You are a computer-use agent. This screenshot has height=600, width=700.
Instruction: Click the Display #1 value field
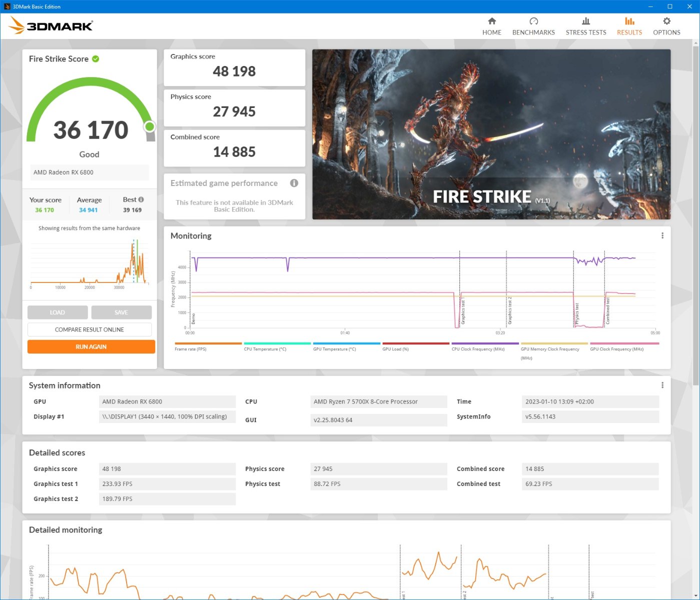tap(167, 416)
